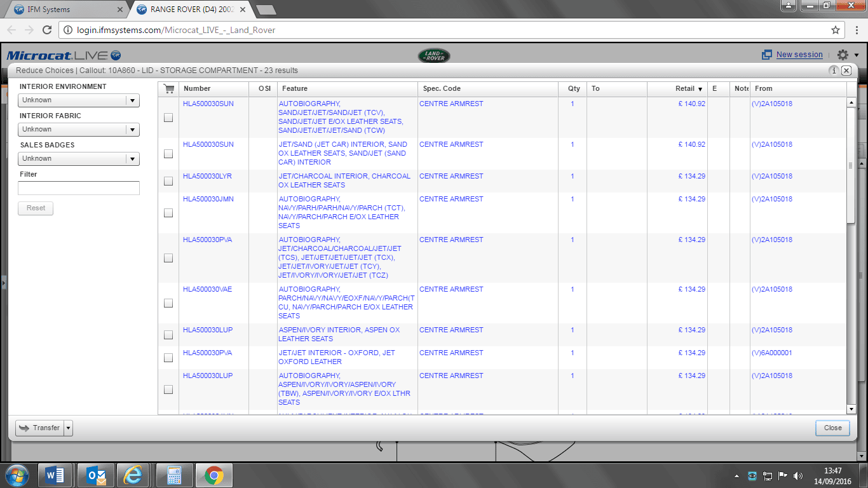Tick checkbox for JET/SAND (JET CAR) INTERIOR row
This screenshot has width=868, height=488.
[x=168, y=154]
